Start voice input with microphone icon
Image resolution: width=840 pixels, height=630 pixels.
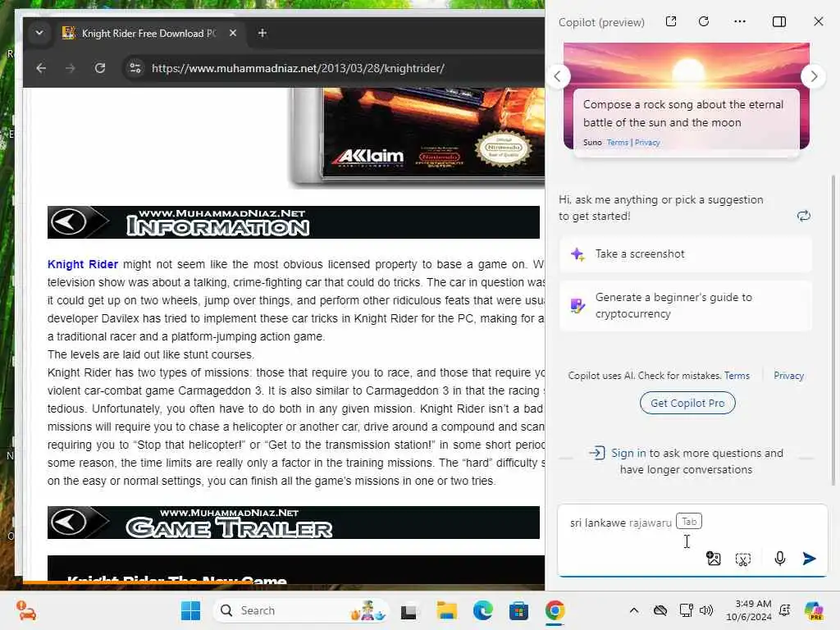click(780, 559)
